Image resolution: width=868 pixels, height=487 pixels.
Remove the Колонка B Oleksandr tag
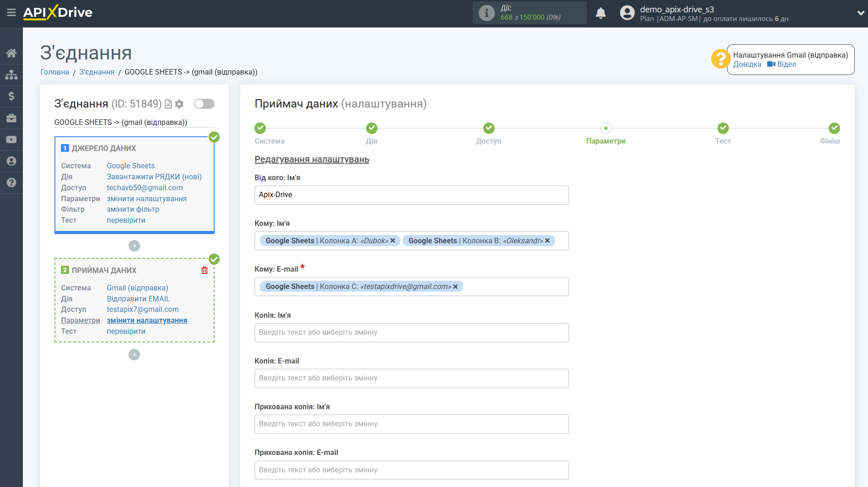[547, 241]
